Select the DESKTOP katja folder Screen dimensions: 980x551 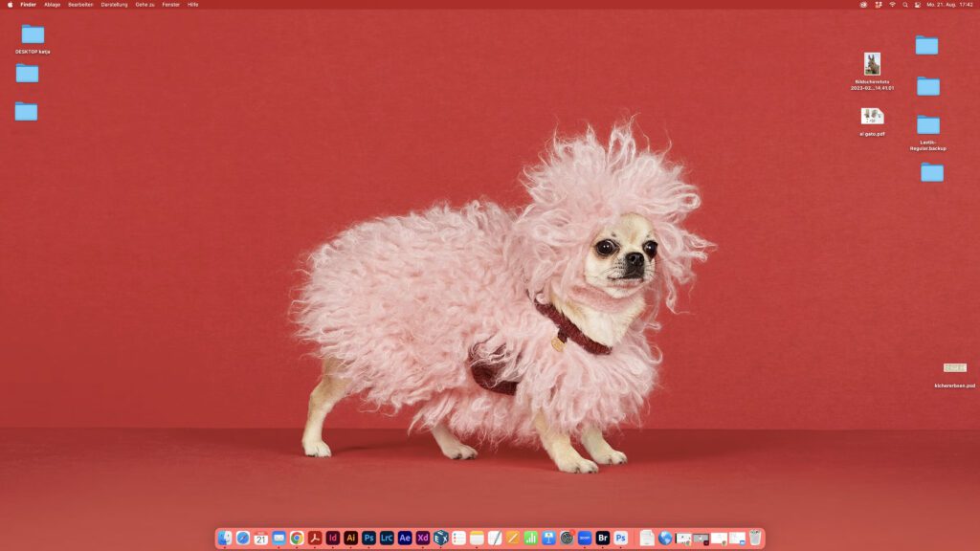click(x=33, y=34)
